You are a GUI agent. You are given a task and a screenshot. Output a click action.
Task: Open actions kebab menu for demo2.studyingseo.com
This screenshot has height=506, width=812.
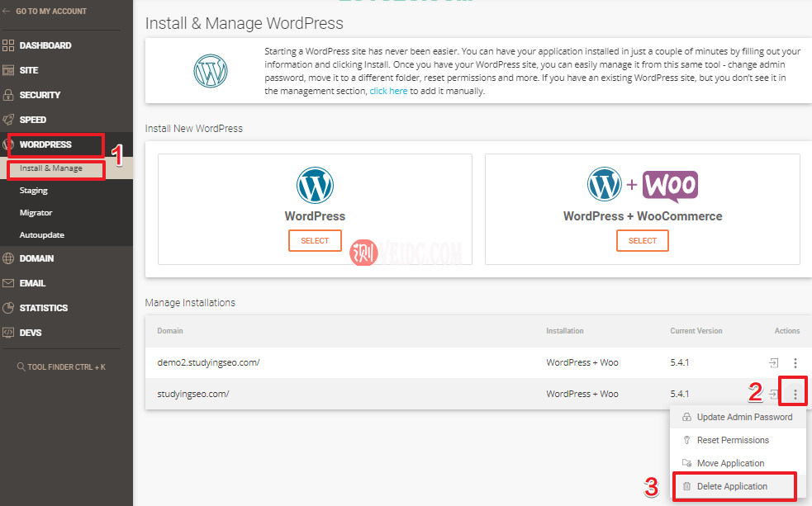795,362
